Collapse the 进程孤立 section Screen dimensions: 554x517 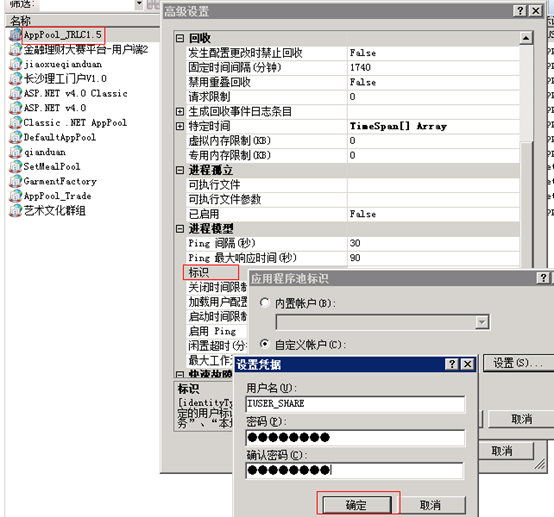(x=180, y=170)
